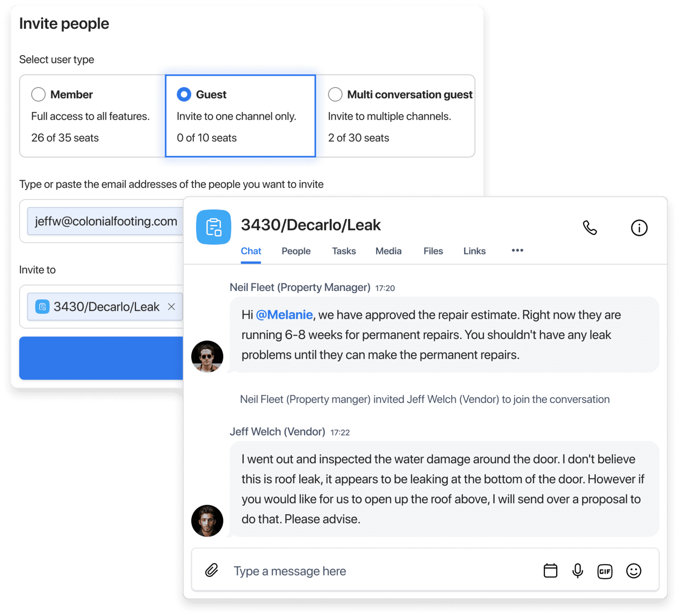Open the Tasks tab

click(344, 251)
